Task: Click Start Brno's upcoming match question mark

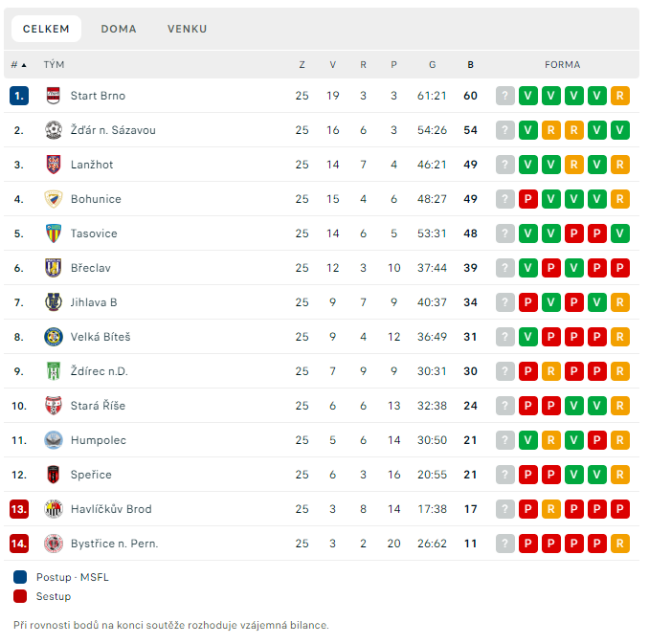Action: pos(505,96)
